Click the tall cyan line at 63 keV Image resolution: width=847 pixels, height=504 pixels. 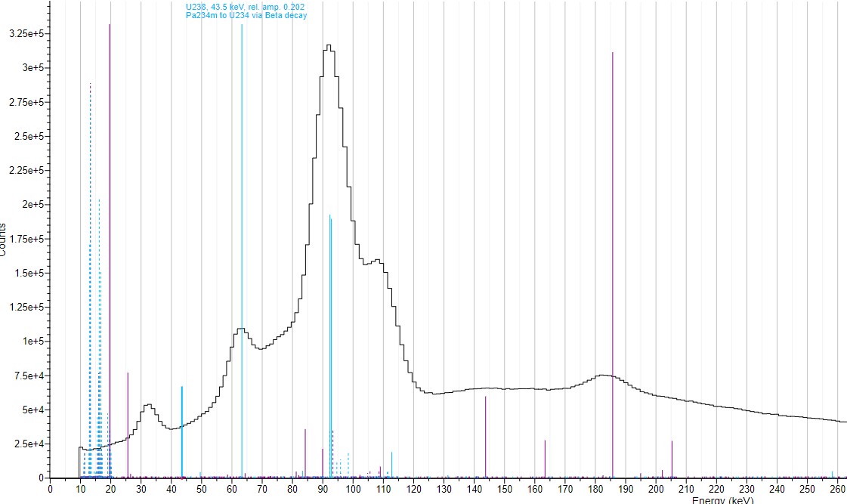point(242,249)
